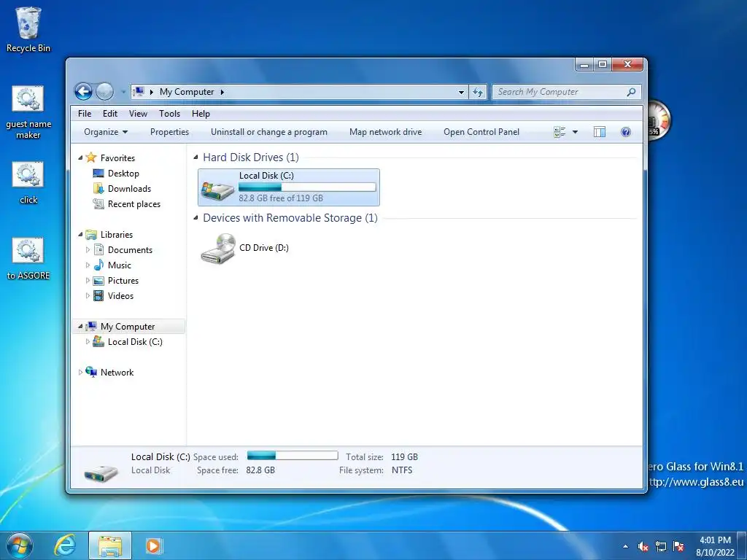Image resolution: width=747 pixels, height=560 pixels.
Task: Collapse Devices with Removable Storage group
Action: pyautogui.click(x=196, y=217)
